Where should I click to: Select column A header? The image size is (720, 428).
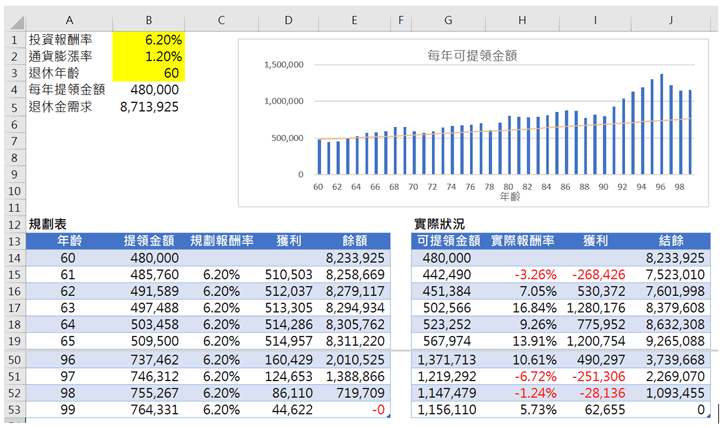click(x=69, y=19)
